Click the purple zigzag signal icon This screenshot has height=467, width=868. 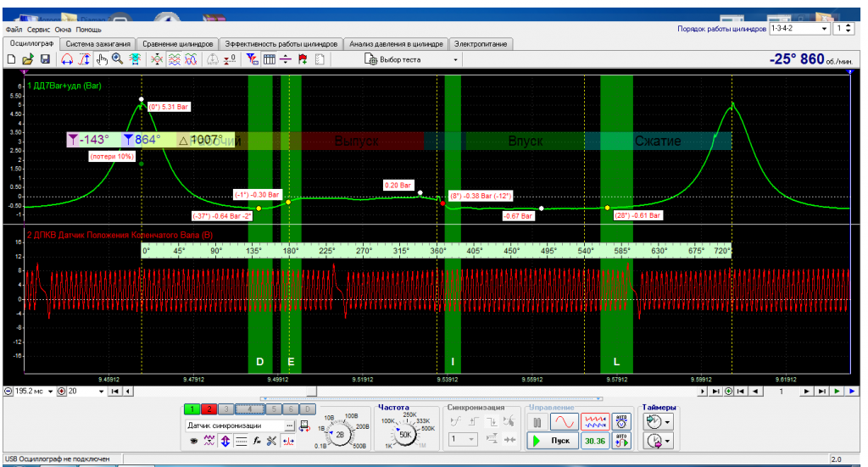pos(209,441)
